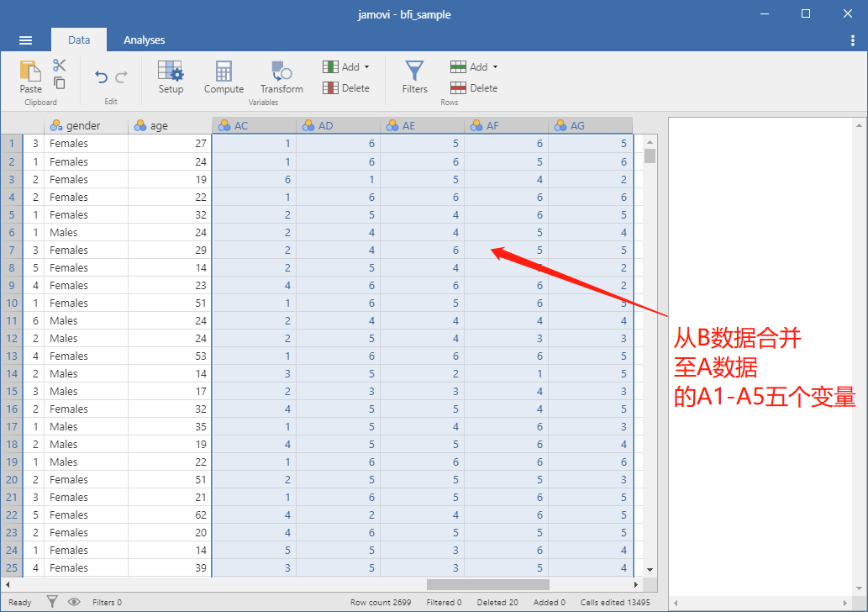Screen dimensions: 868x612
Task: Expand the Variables Add dropdown
Action: coord(346,67)
